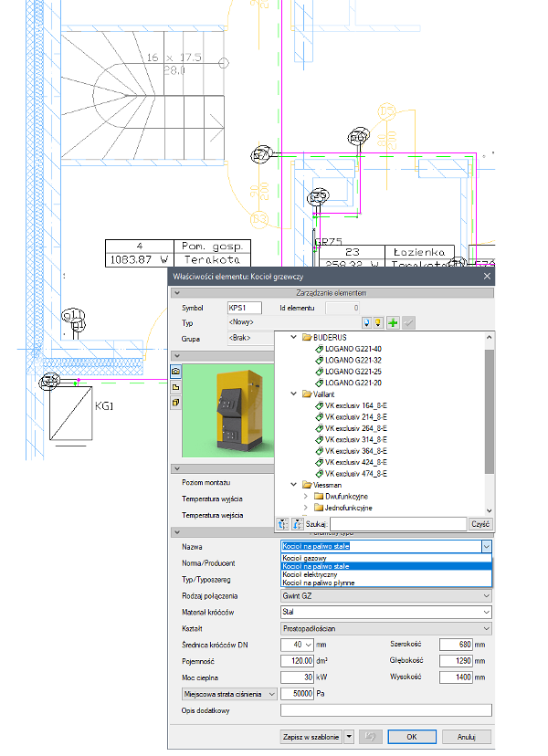Click the green plus add-type icon
Screen dimensions: 548x756
pos(393,322)
